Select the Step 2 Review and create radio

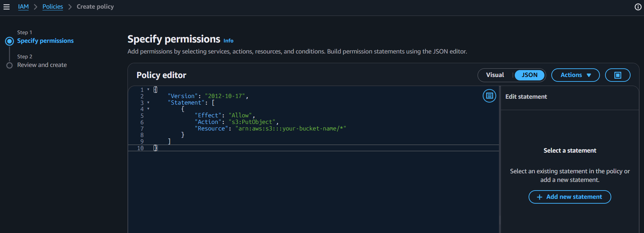[10, 65]
